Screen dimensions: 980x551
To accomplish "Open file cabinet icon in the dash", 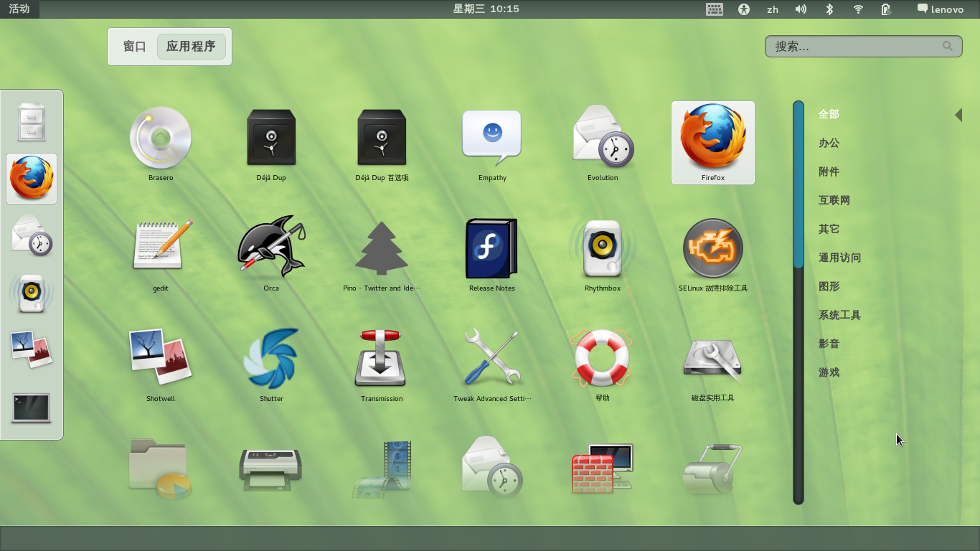I will (32, 121).
